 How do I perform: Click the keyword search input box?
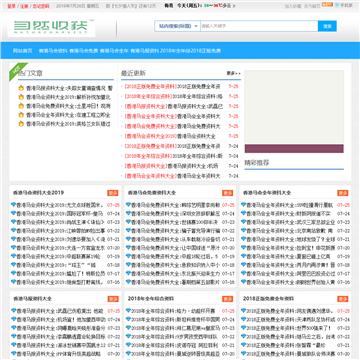pyautogui.click(x=259, y=26)
